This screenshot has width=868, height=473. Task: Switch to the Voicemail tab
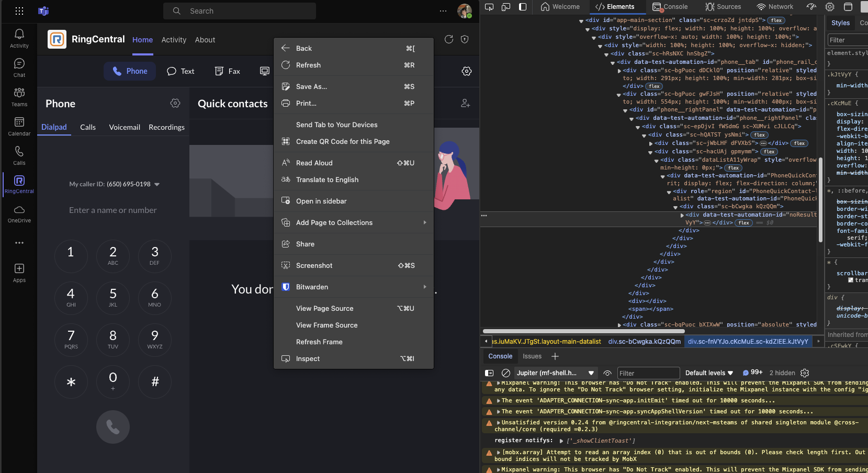125,127
